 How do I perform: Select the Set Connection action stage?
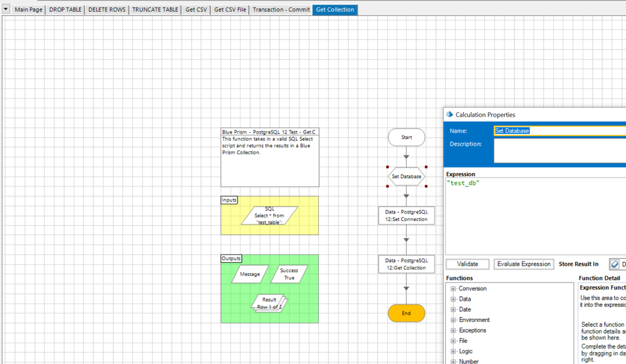(x=407, y=216)
